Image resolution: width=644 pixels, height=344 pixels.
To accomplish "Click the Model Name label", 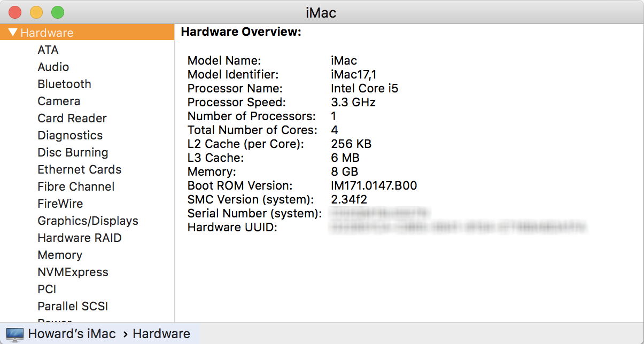I will [x=224, y=60].
